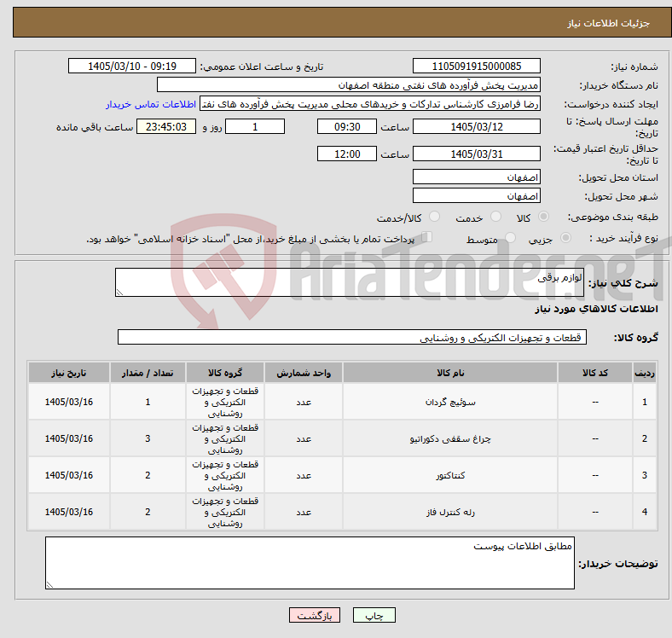
Task: Toggle the Islamic treasury bonds payment checkbox
Action: pyautogui.click(x=427, y=236)
